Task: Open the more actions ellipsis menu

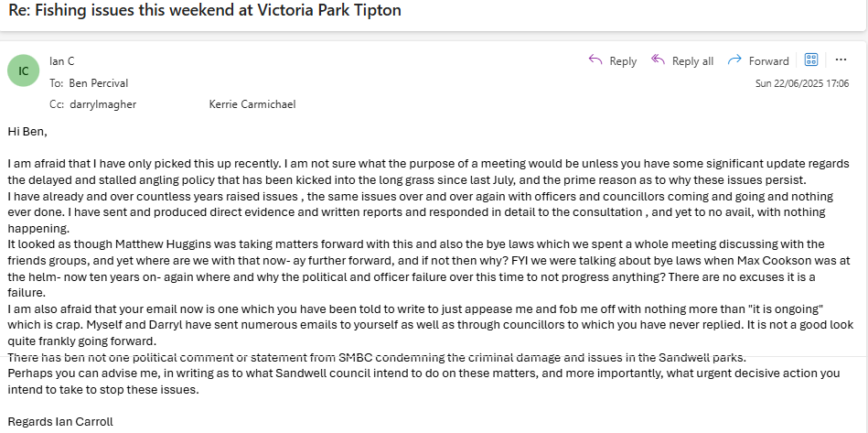Action: [x=841, y=60]
